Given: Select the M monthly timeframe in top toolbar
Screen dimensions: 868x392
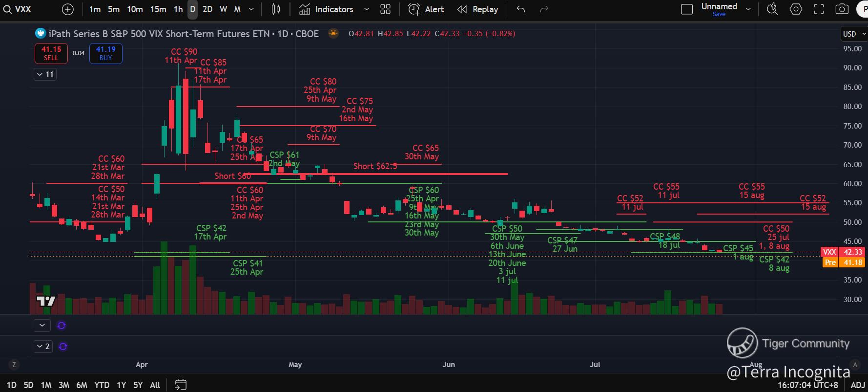Looking at the screenshot, I should (237, 9).
